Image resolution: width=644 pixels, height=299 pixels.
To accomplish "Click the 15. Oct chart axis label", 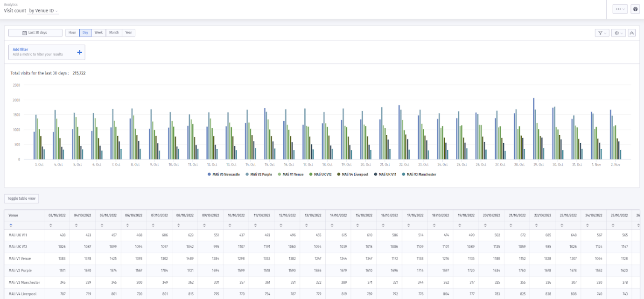I will (269, 165).
